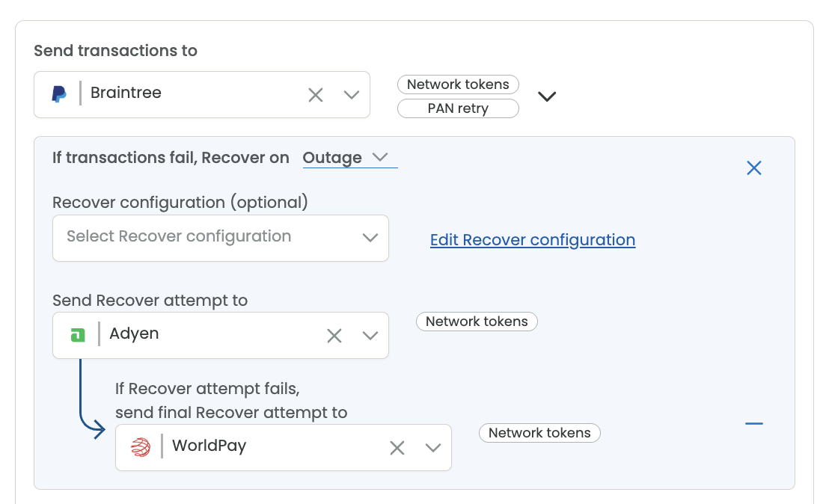Remove final Recover attempt with minus icon
Viewport: 823px width, 504px height.
[x=754, y=423]
